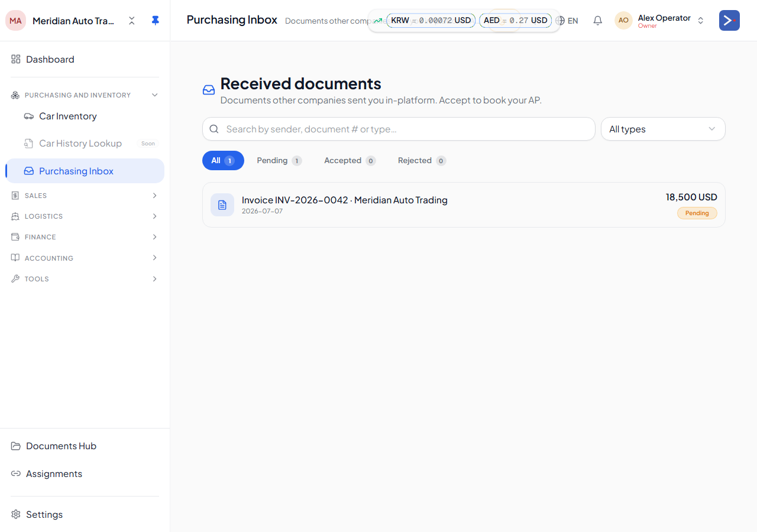Open Invoice INV-2026-0042 row

tap(464, 205)
